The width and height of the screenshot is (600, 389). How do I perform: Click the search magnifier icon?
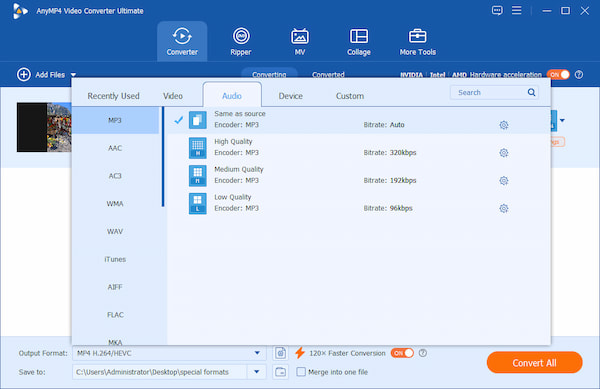click(531, 92)
